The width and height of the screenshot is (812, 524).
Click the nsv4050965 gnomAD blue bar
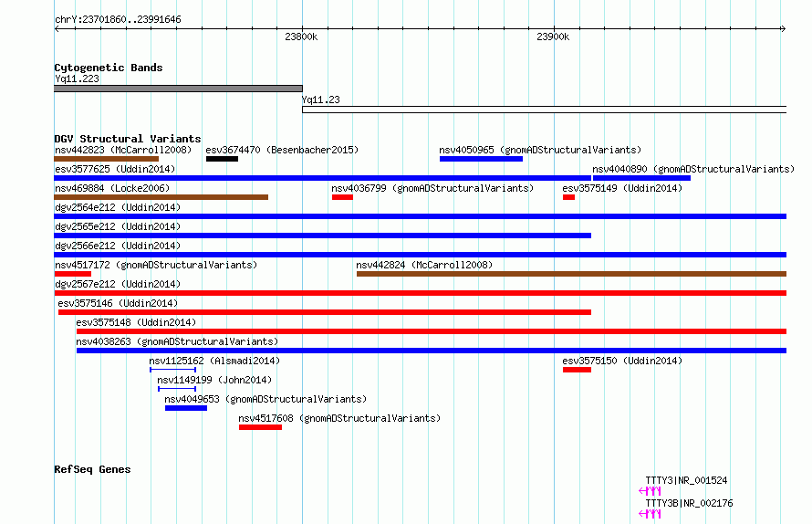pyautogui.click(x=481, y=159)
